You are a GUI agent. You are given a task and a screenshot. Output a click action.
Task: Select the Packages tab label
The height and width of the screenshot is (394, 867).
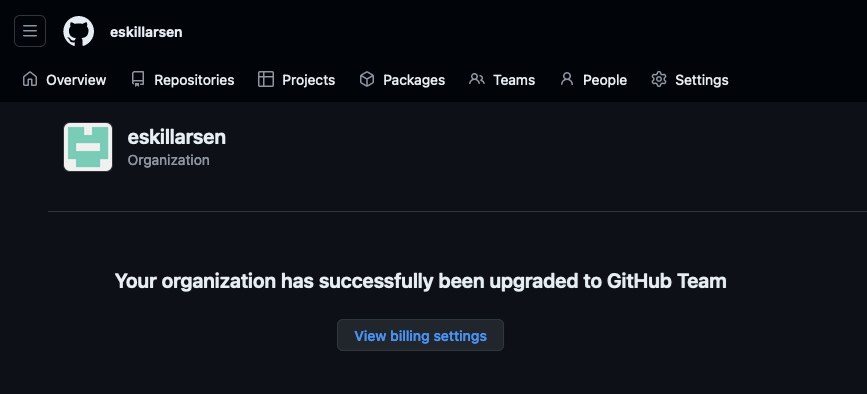click(x=414, y=80)
